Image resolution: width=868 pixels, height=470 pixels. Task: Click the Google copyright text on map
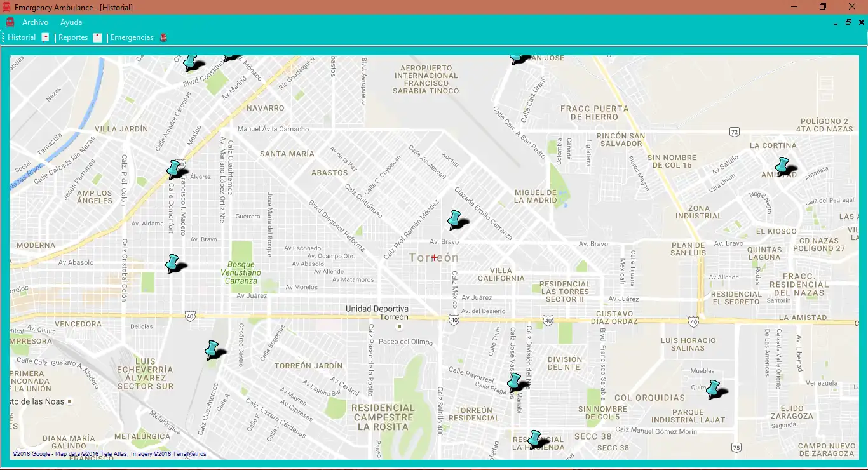[109, 454]
